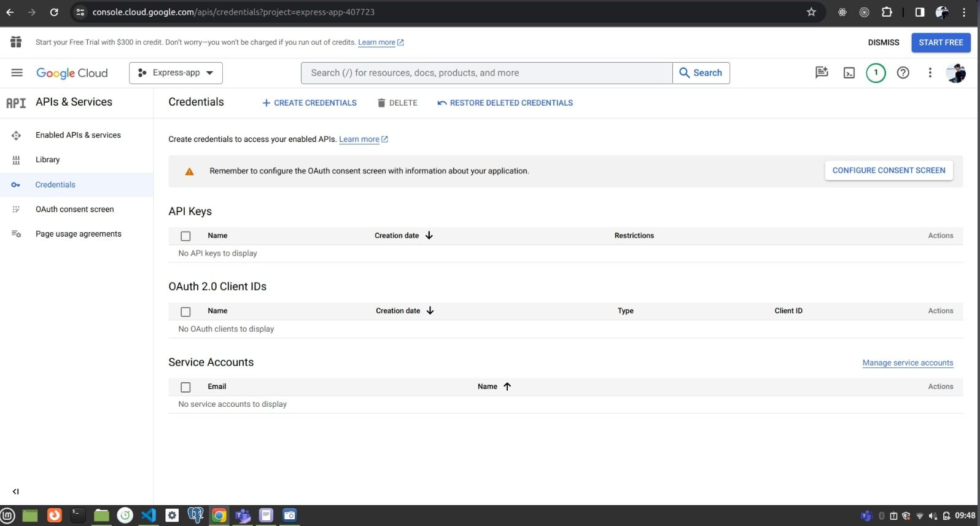Screen dimensions: 980x526
Task: Open the React DevTools extension icon
Action: (842, 12)
